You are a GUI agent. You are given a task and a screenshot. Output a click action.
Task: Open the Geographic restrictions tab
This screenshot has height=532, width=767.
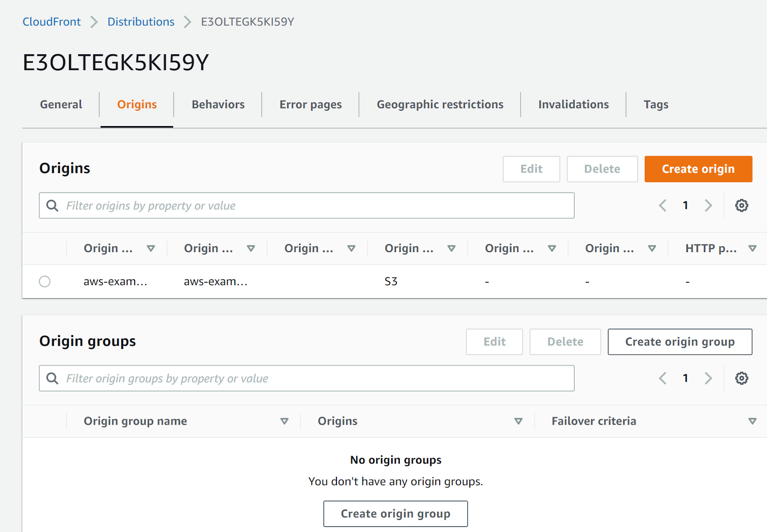coord(440,104)
